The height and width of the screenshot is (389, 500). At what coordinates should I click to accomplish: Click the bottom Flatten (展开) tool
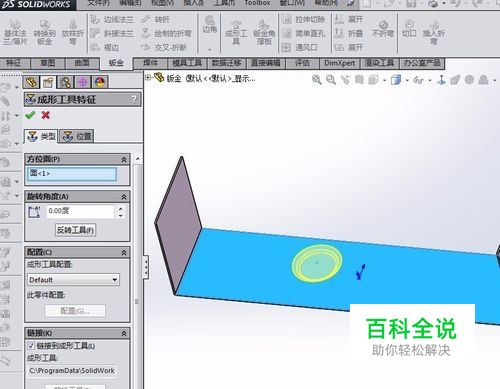[348, 47]
